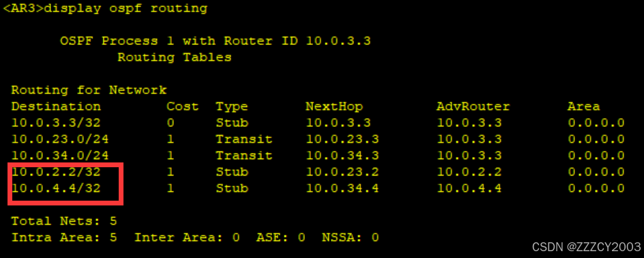This screenshot has height=258, width=644.
Task: Click the NextHop column header
Action: pyautogui.click(x=334, y=106)
